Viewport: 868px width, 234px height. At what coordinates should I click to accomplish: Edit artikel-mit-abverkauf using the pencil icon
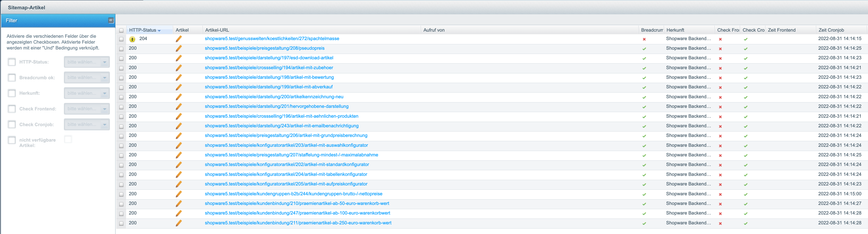[x=179, y=87]
